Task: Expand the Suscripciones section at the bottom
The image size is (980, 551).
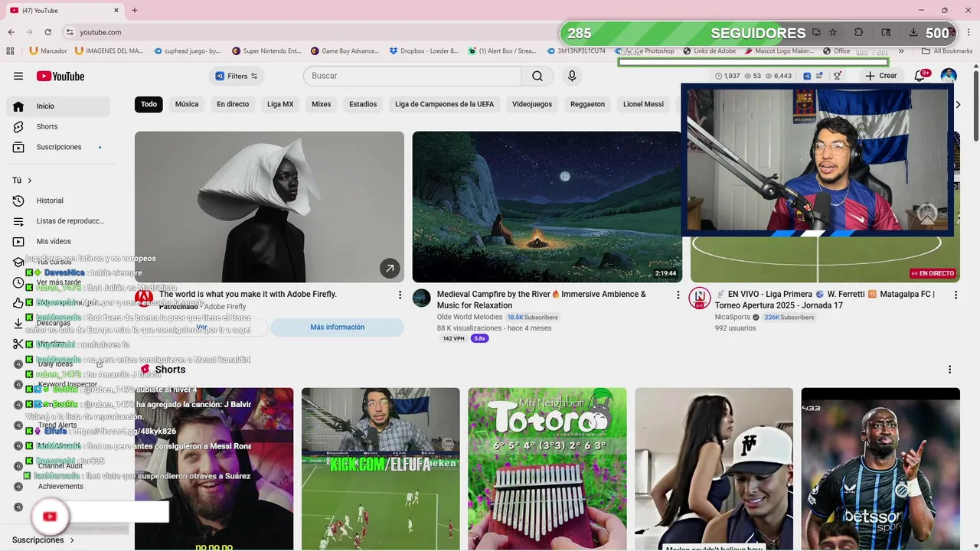Action: coord(44,540)
